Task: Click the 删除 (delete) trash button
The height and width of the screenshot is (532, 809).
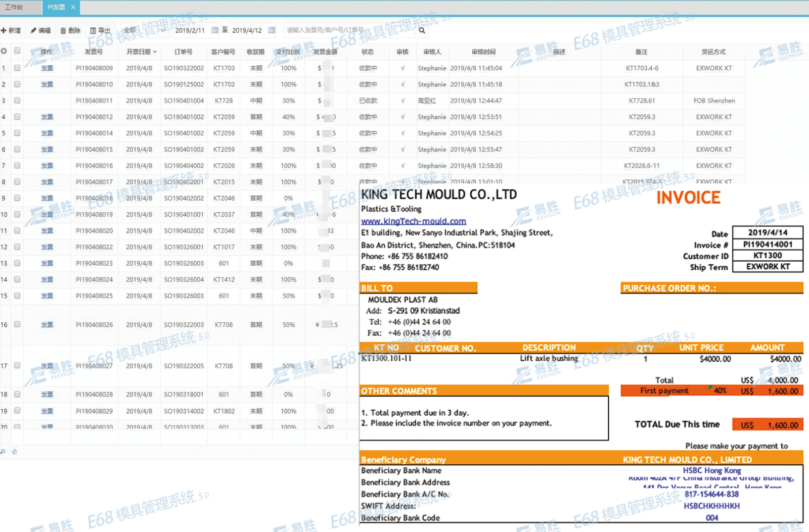Action: tap(70, 30)
